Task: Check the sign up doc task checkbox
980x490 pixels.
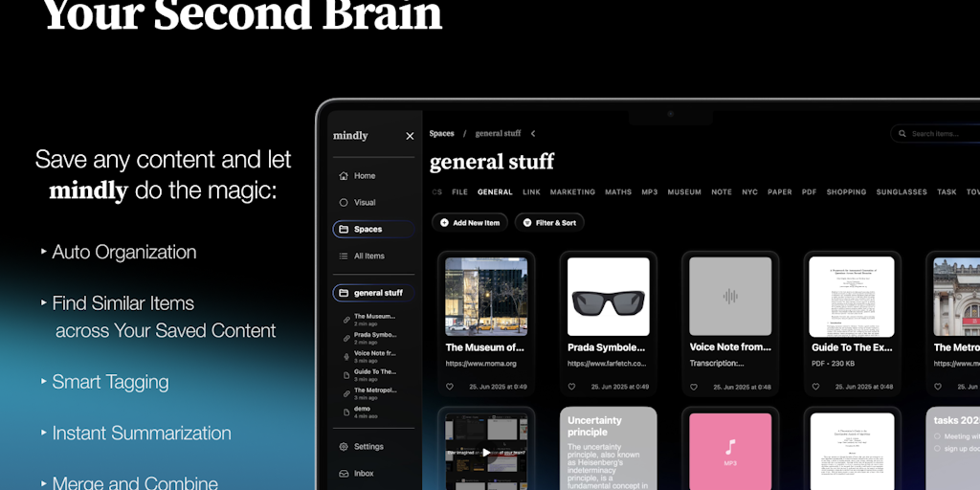Action: pyautogui.click(x=937, y=449)
